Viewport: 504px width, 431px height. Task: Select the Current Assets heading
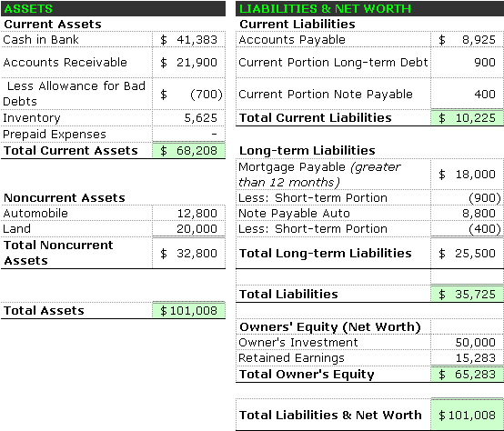tap(53, 24)
